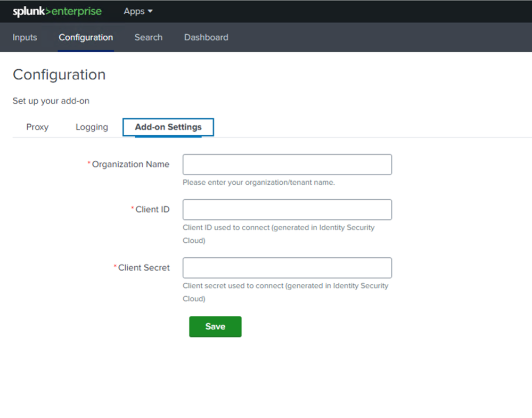This screenshot has width=532, height=418.
Task: Click the Set up your add-on text
Action: pos(51,101)
